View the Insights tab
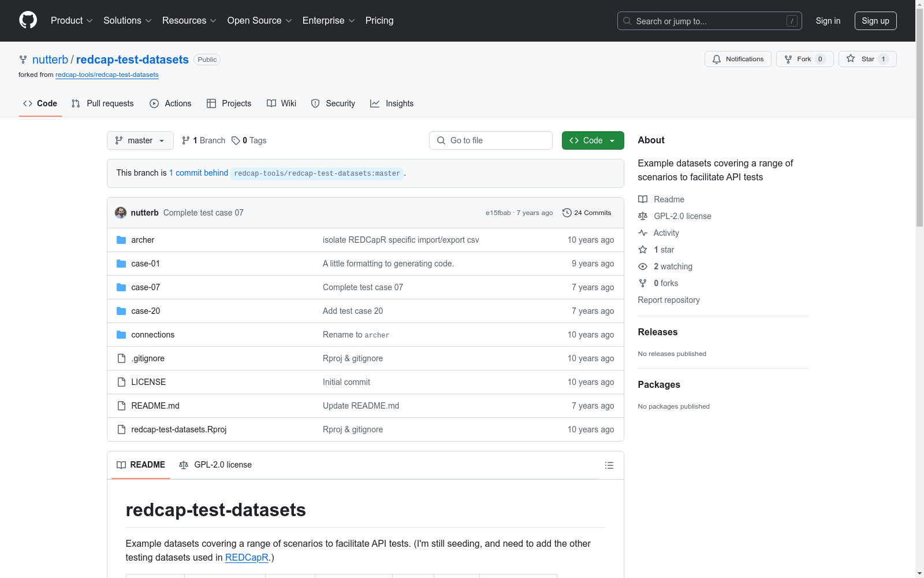 tap(392, 103)
